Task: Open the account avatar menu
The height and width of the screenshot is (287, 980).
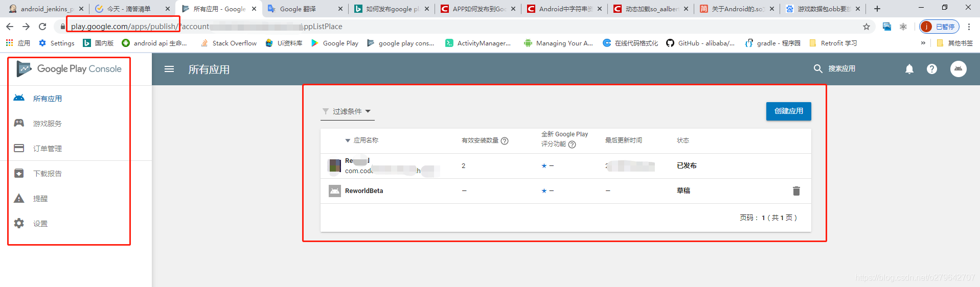Action: pyautogui.click(x=959, y=69)
